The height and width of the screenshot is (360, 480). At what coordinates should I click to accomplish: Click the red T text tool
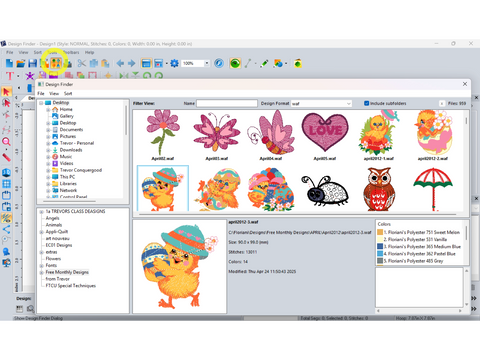9,76
